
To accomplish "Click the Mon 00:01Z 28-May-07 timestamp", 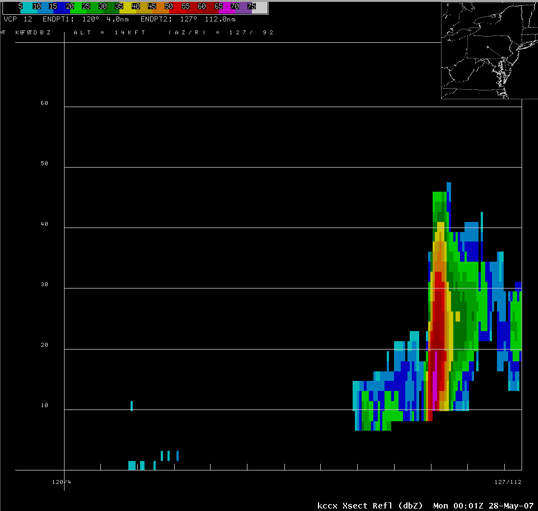I will point(483,506).
